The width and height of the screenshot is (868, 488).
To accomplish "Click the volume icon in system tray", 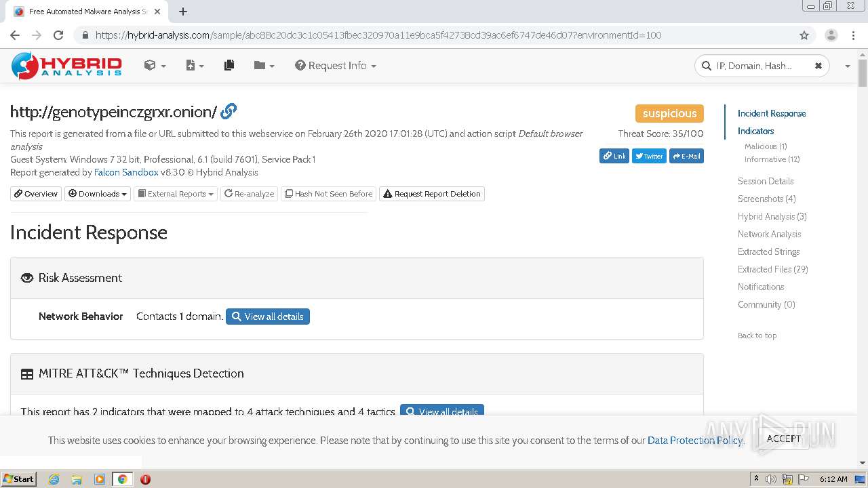I will (771, 479).
